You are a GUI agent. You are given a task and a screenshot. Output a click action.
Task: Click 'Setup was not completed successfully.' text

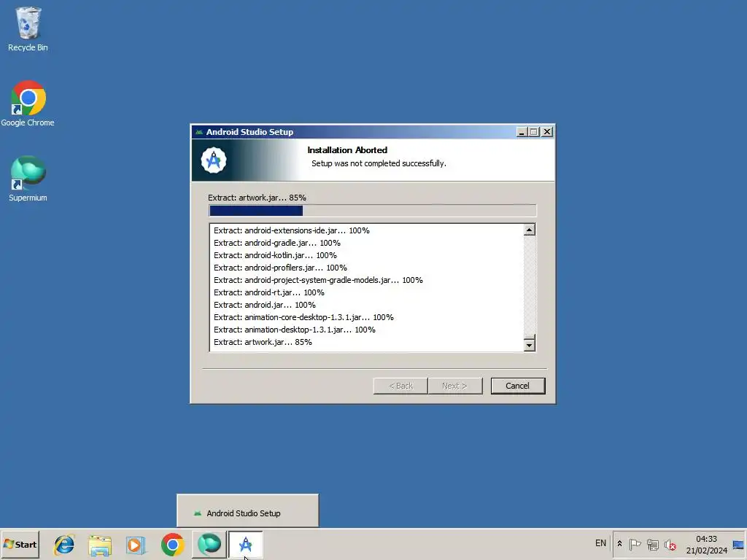(x=379, y=163)
